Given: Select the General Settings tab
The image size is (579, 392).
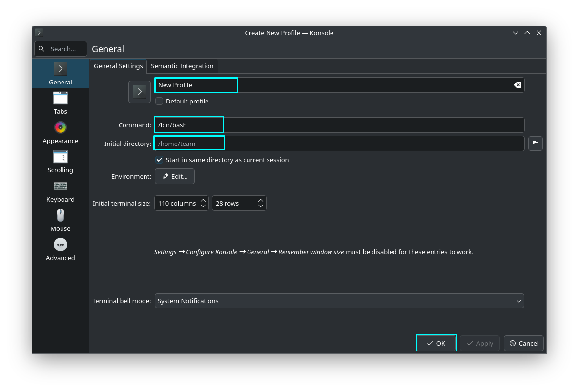Looking at the screenshot, I should click(x=118, y=66).
